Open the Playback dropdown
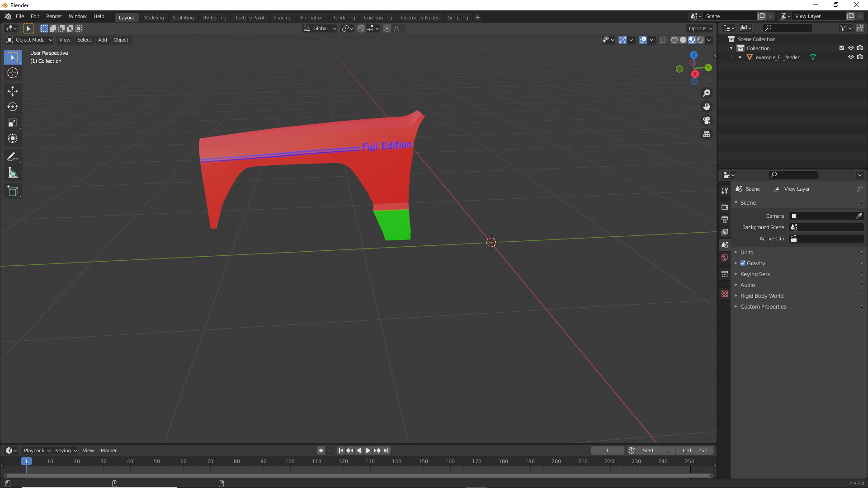The width and height of the screenshot is (868, 488). [x=37, y=450]
